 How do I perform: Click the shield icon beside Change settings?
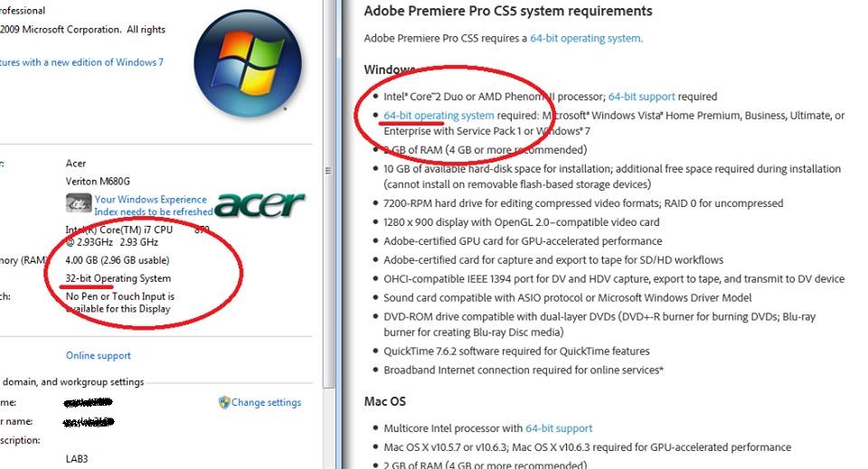coord(223,402)
